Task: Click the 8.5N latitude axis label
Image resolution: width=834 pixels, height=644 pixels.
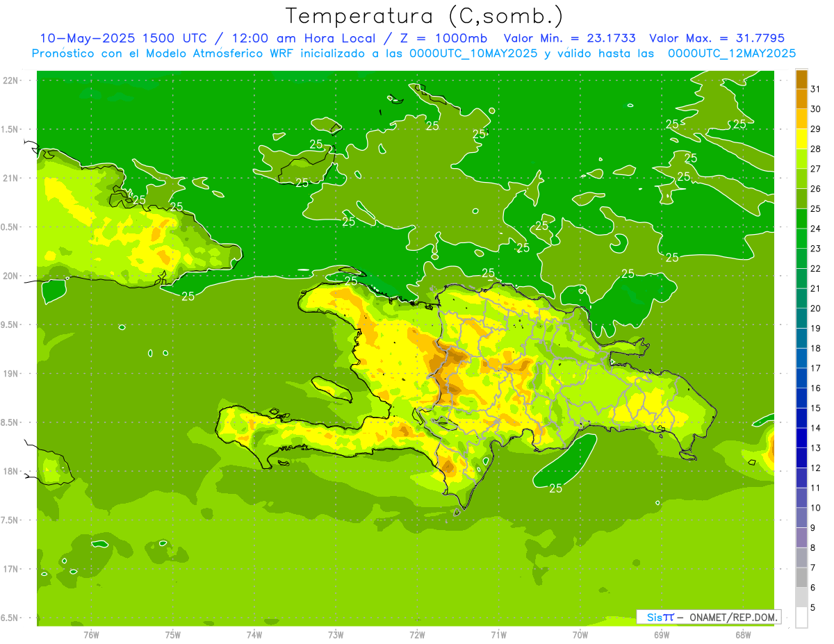Action: click(x=10, y=422)
